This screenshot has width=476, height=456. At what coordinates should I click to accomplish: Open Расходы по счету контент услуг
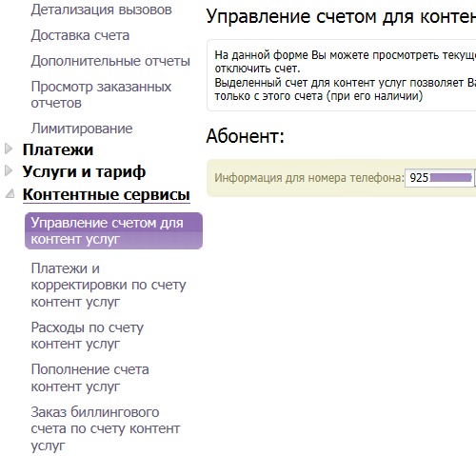tap(88, 335)
